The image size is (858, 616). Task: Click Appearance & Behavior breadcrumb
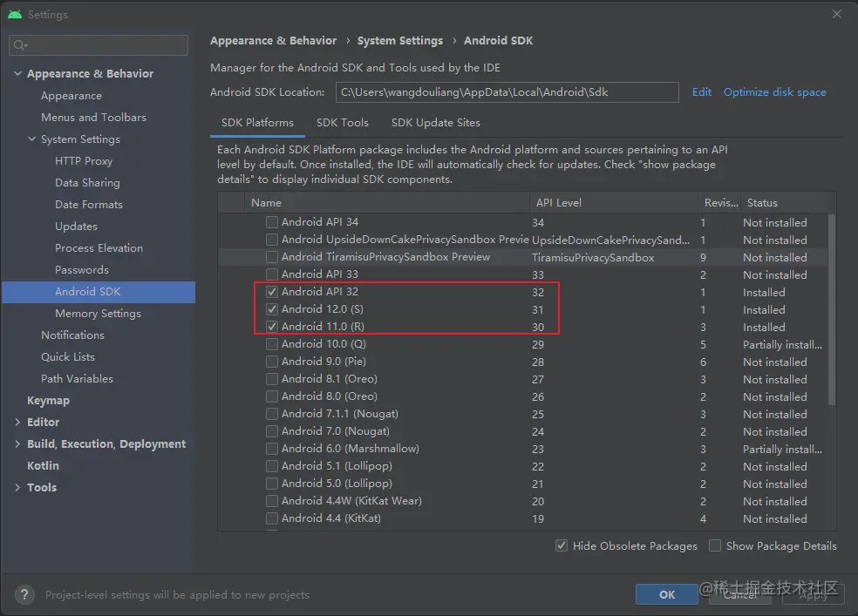point(274,41)
